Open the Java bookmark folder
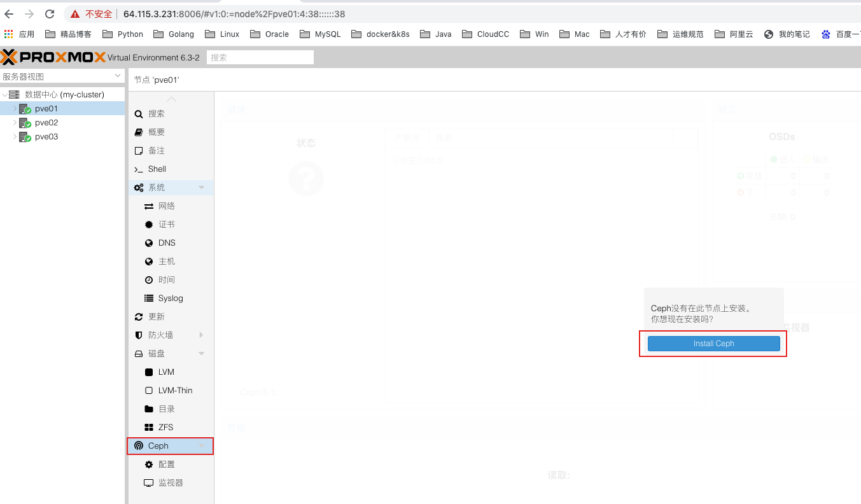The height and width of the screenshot is (504, 861). [436, 34]
